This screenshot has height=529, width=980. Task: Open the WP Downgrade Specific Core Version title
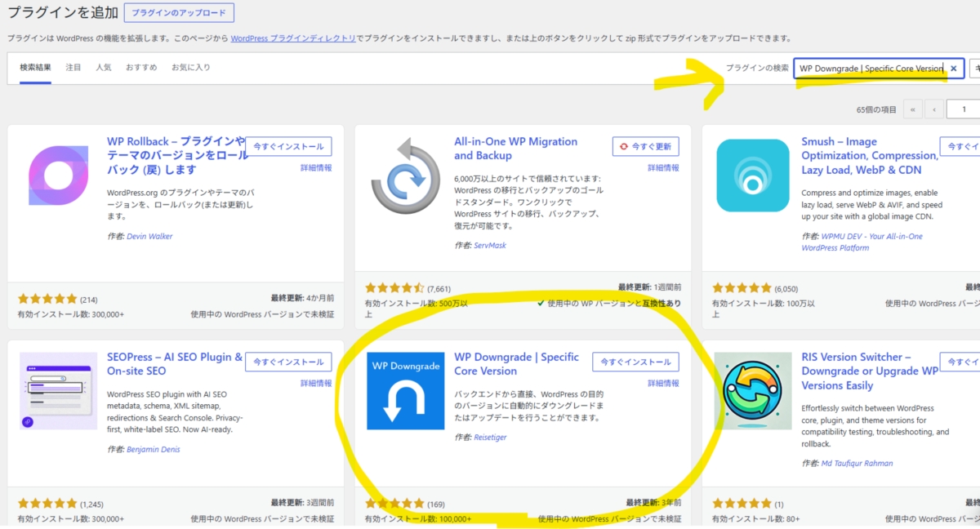pos(516,364)
